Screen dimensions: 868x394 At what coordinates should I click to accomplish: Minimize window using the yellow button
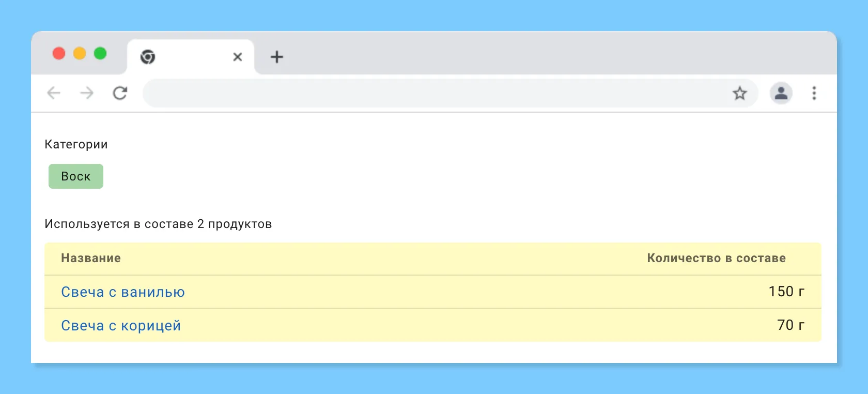pyautogui.click(x=80, y=53)
